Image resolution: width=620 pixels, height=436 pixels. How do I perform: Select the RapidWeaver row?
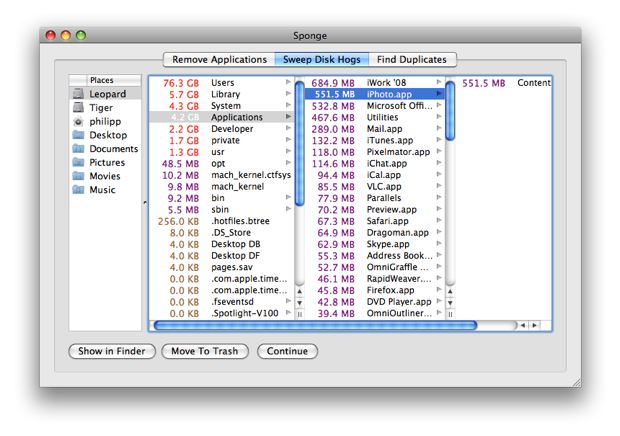tap(374, 279)
